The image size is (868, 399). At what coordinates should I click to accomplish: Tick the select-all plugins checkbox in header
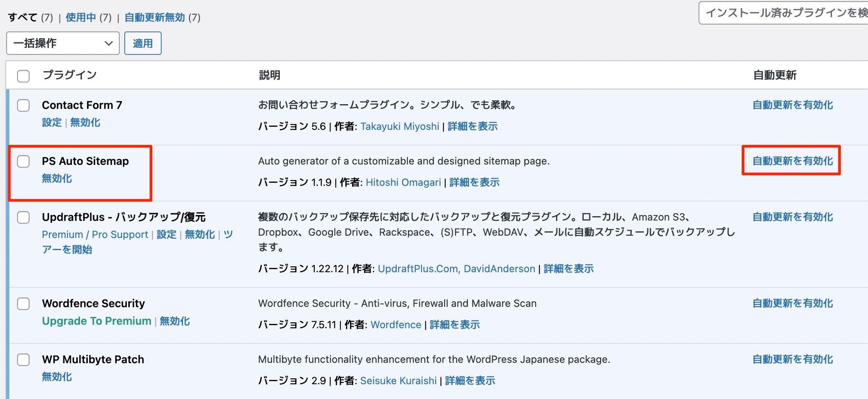pos(23,76)
